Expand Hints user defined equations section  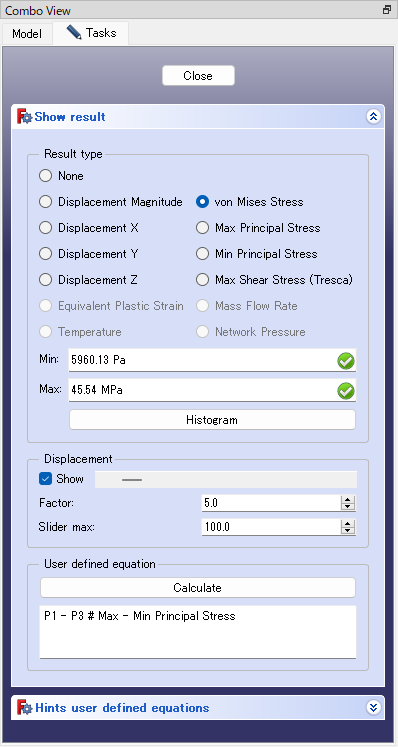(x=374, y=707)
